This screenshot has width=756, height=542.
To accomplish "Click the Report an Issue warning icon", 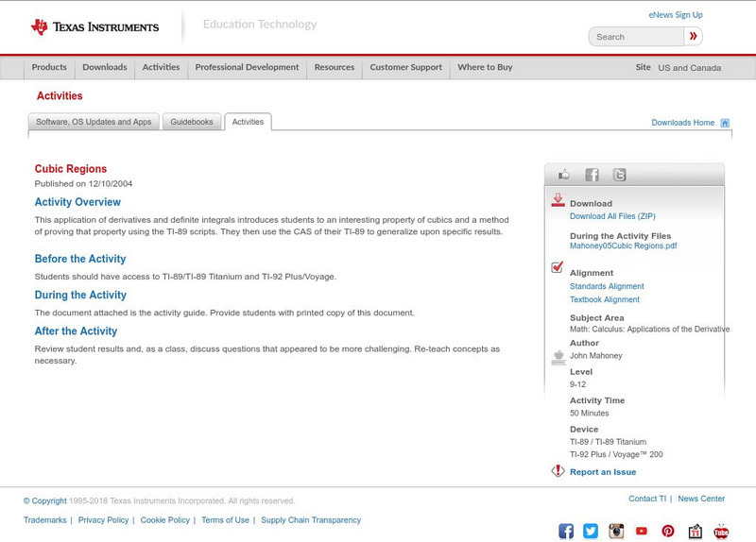I will coord(558,470).
